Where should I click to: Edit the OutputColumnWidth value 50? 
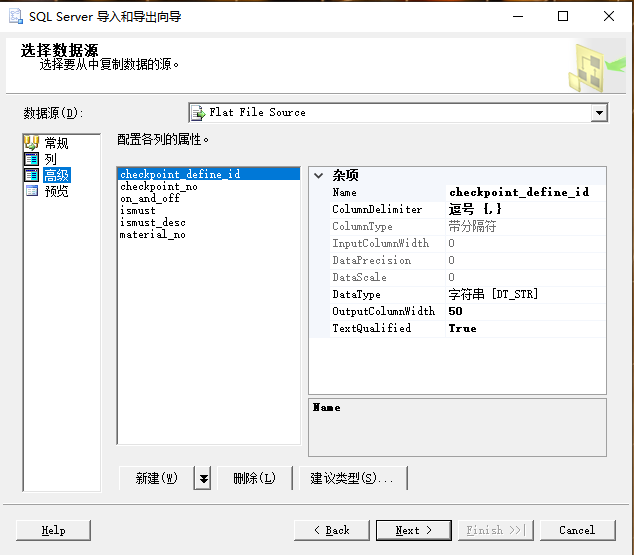point(526,311)
